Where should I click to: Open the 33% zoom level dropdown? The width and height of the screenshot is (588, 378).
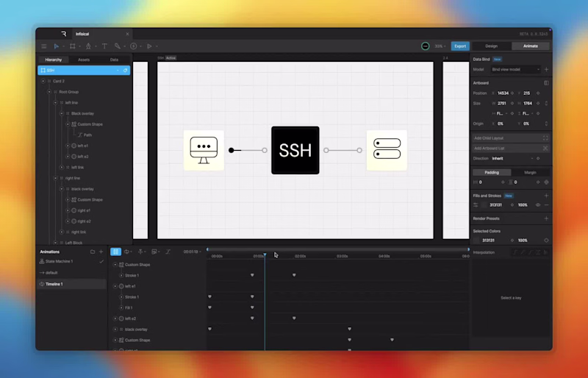coord(440,46)
